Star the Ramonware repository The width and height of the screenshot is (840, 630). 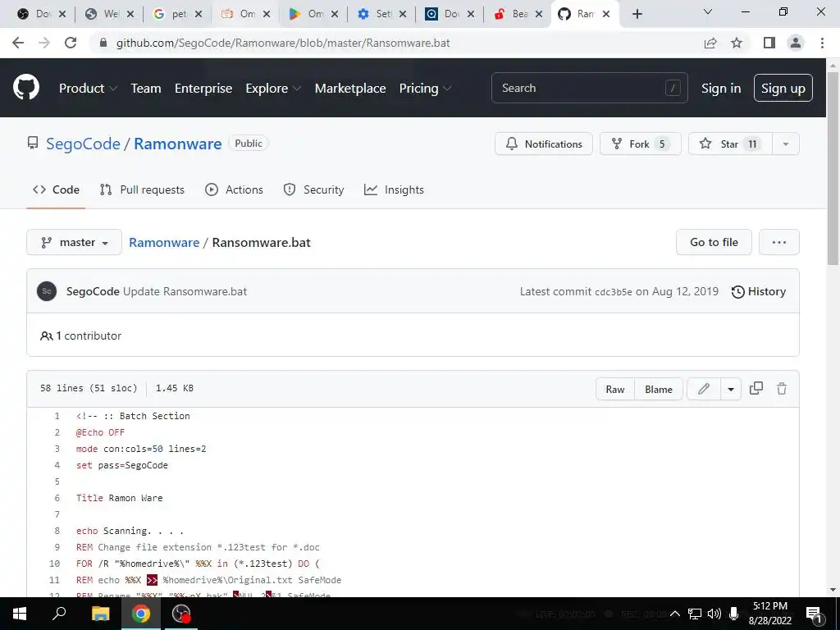tap(730, 144)
